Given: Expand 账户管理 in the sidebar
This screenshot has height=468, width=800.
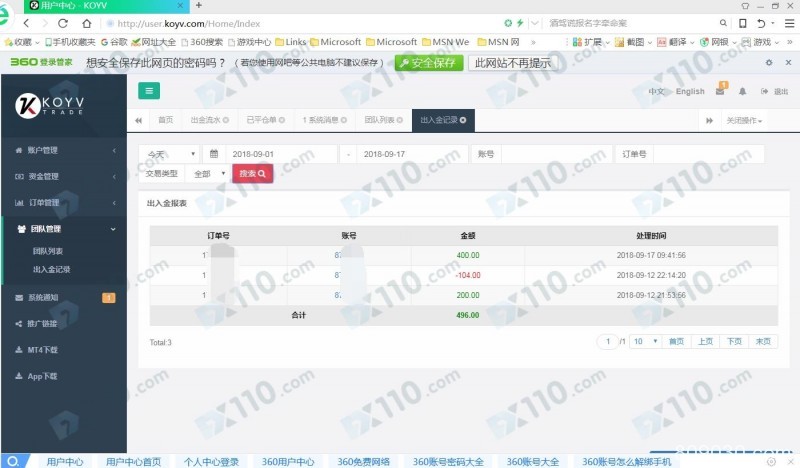Looking at the screenshot, I should pos(64,150).
